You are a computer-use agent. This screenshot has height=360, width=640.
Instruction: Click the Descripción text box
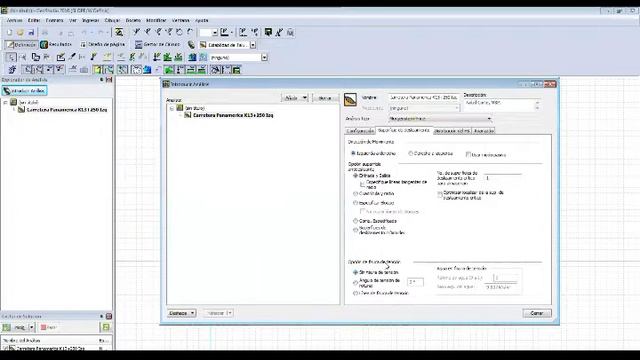click(501, 105)
